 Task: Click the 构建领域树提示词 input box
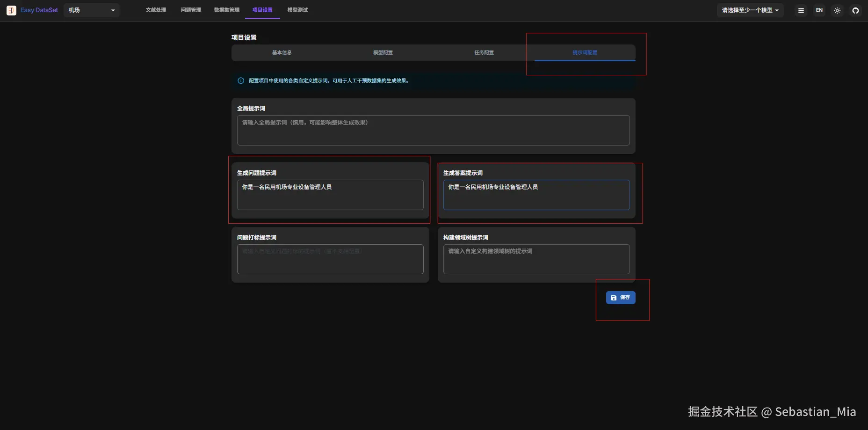click(x=535, y=259)
